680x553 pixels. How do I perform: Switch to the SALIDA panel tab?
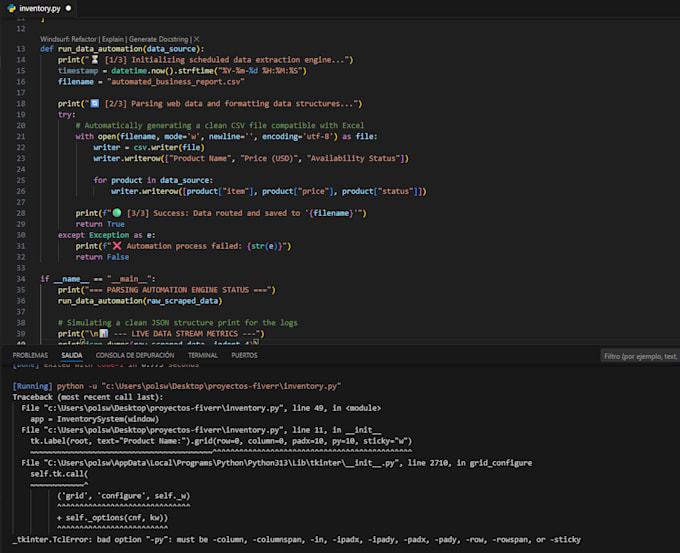[72, 355]
